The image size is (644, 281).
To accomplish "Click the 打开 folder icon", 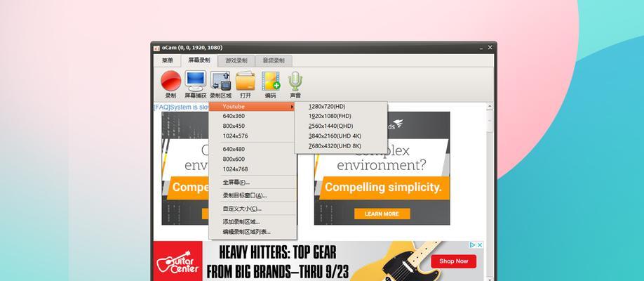I will 246,81.
